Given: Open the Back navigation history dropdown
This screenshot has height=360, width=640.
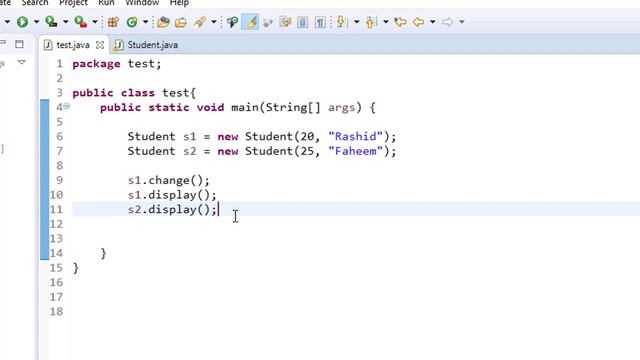Looking at the screenshot, I should click(433, 22).
